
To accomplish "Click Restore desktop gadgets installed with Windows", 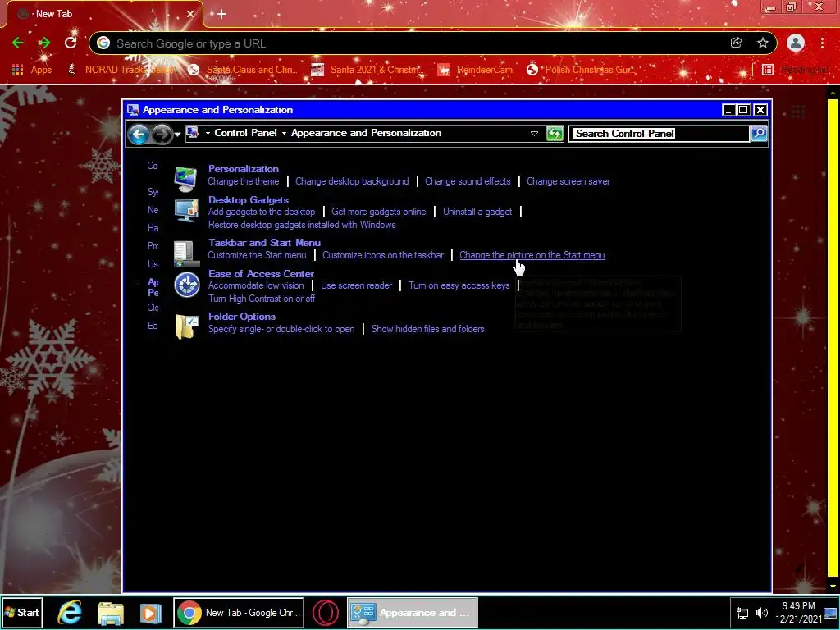I will click(302, 225).
